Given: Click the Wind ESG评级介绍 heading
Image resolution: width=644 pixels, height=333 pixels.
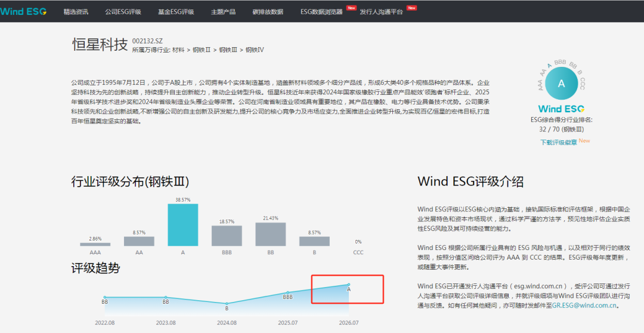Looking at the screenshot, I should coord(470,181).
